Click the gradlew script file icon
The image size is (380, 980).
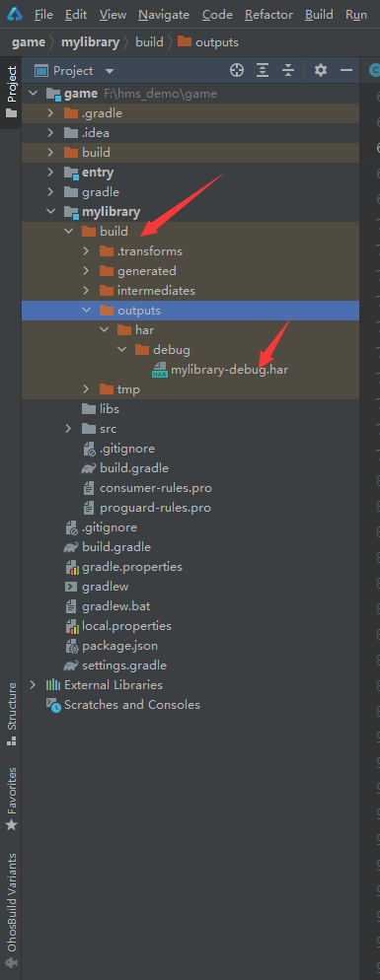click(71, 587)
